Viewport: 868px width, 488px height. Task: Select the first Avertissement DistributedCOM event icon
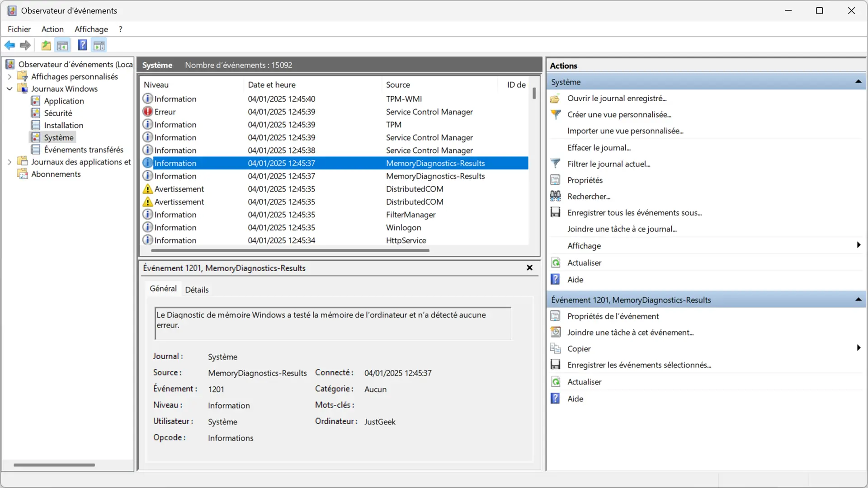click(x=147, y=189)
